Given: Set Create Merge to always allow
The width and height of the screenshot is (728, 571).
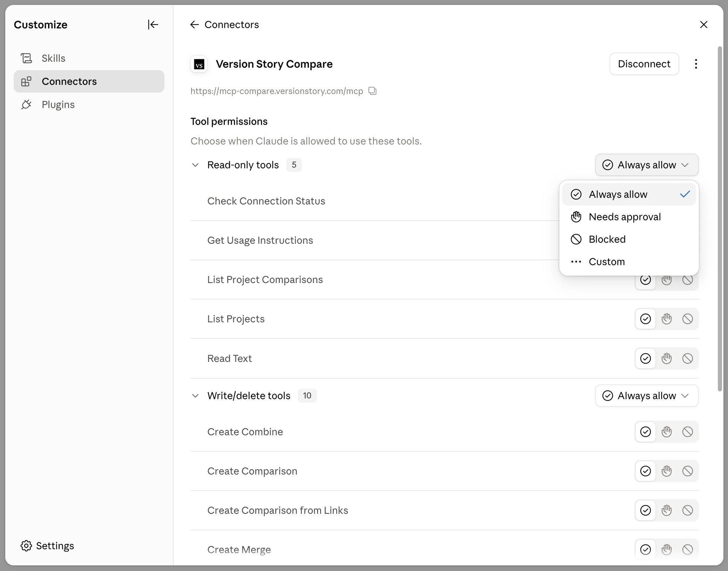Looking at the screenshot, I should tap(646, 550).
